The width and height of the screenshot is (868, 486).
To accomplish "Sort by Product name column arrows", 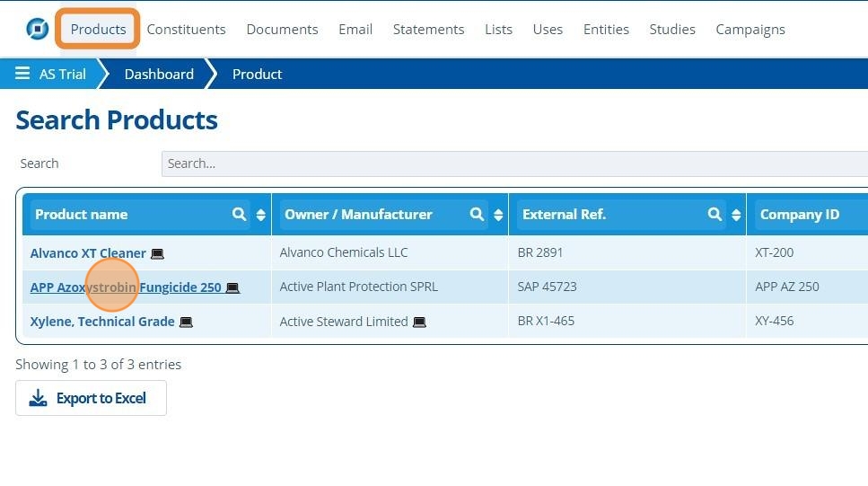I will click(x=260, y=215).
